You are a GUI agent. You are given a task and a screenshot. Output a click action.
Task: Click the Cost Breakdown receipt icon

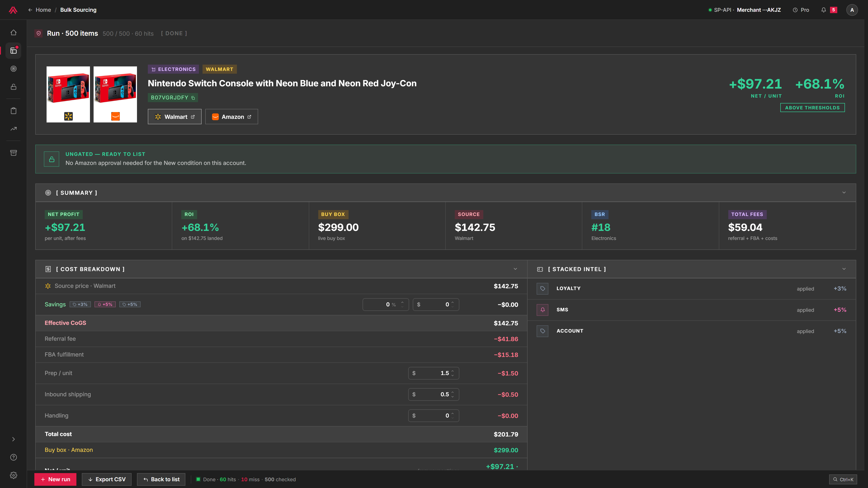tap(48, 269)
